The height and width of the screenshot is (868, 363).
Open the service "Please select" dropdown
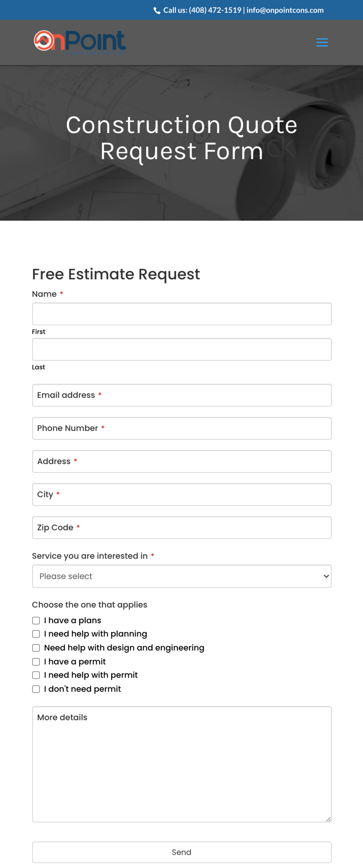[181, 576]
